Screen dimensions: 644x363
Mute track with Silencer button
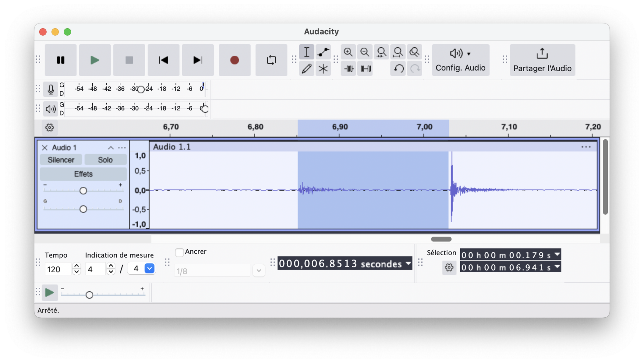pos(61,160)
